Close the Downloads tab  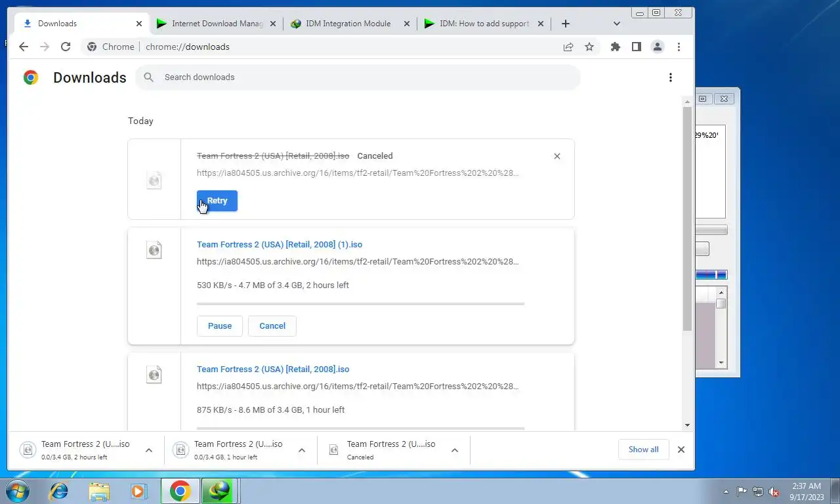(x=139, y=24)
